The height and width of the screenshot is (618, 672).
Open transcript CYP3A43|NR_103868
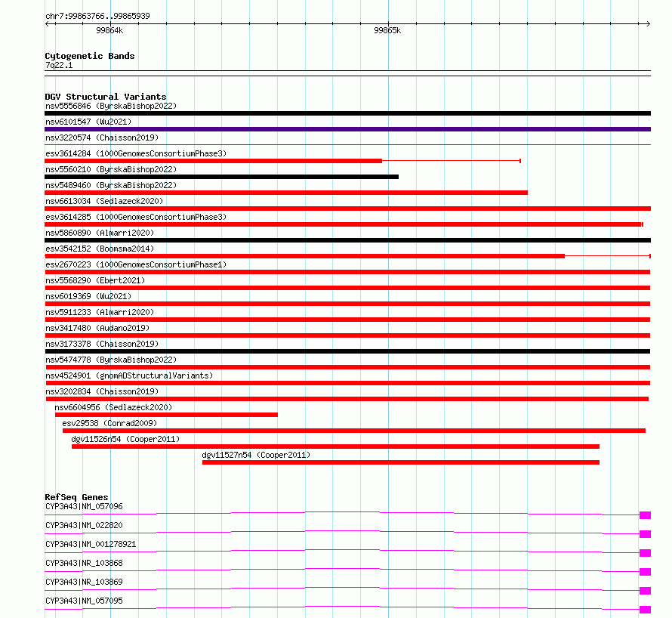tap(84, 563)
